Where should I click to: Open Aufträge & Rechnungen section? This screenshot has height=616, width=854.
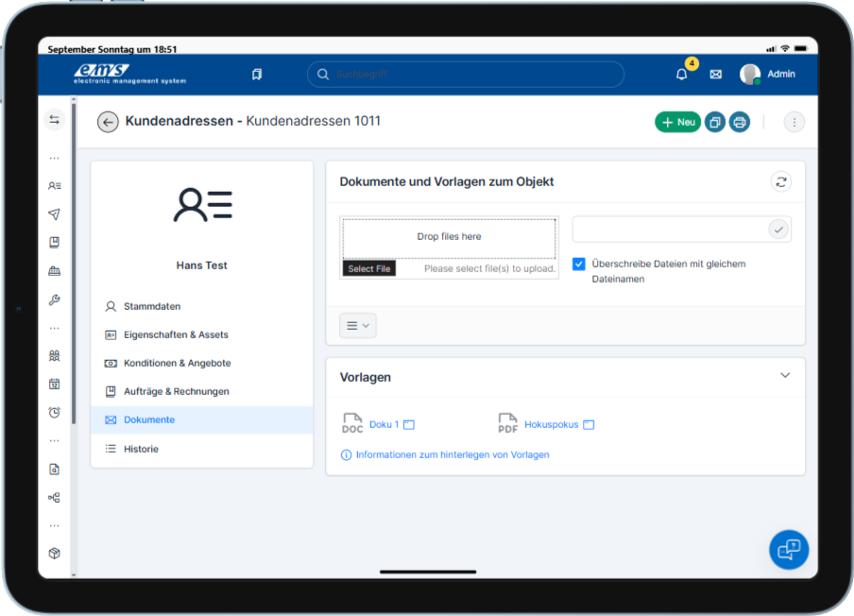pos(176,391)
